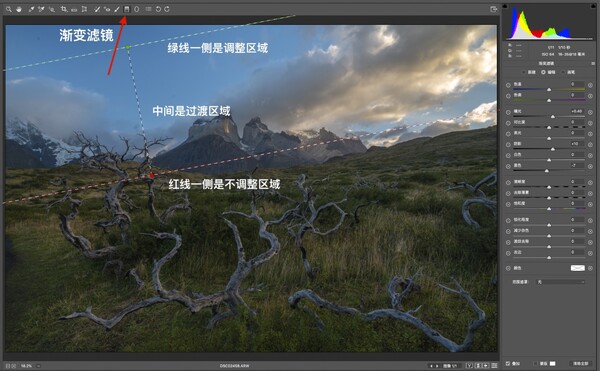
Task: Rotate image clockwise icon
Action: pyautogui.click(x=167, y=9)
